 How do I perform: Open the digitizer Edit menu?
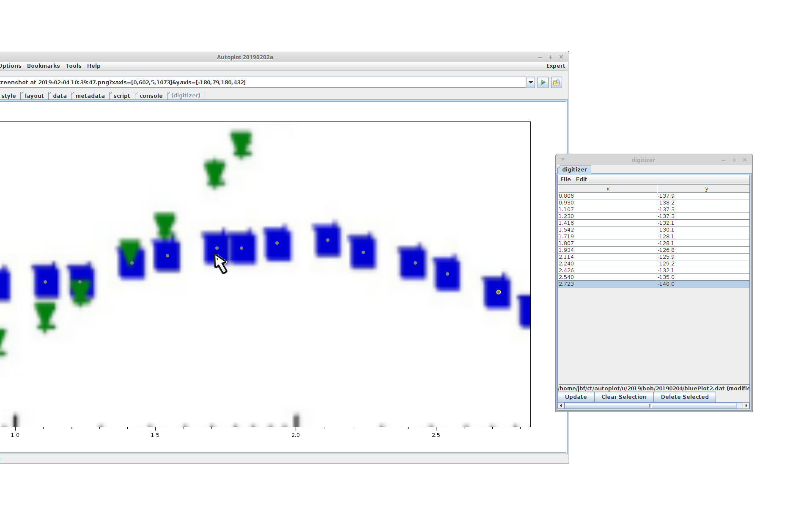(582, 179)
